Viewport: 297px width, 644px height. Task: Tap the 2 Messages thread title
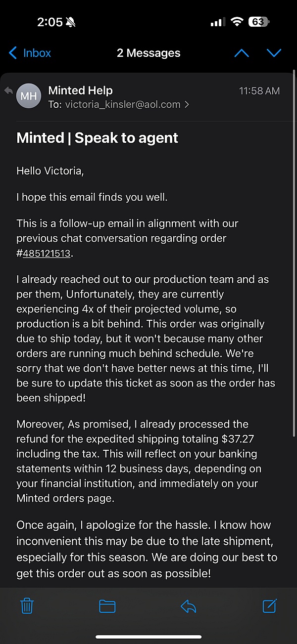[148, 53]
